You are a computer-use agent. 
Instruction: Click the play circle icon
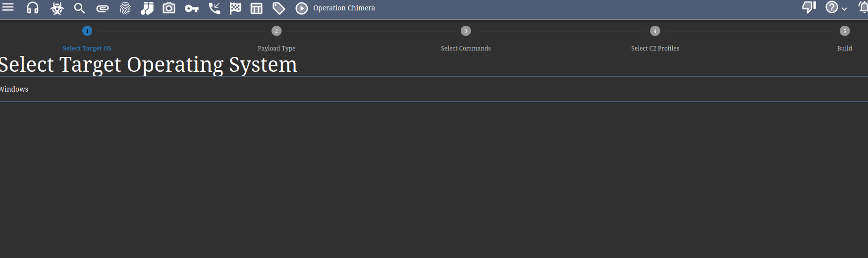coord(302,8)
